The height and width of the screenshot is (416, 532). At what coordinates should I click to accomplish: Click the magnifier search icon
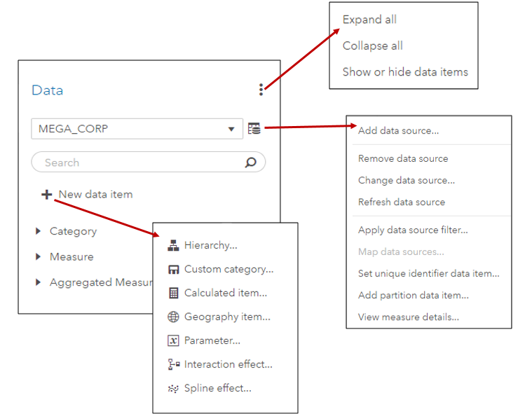(250, 162)
